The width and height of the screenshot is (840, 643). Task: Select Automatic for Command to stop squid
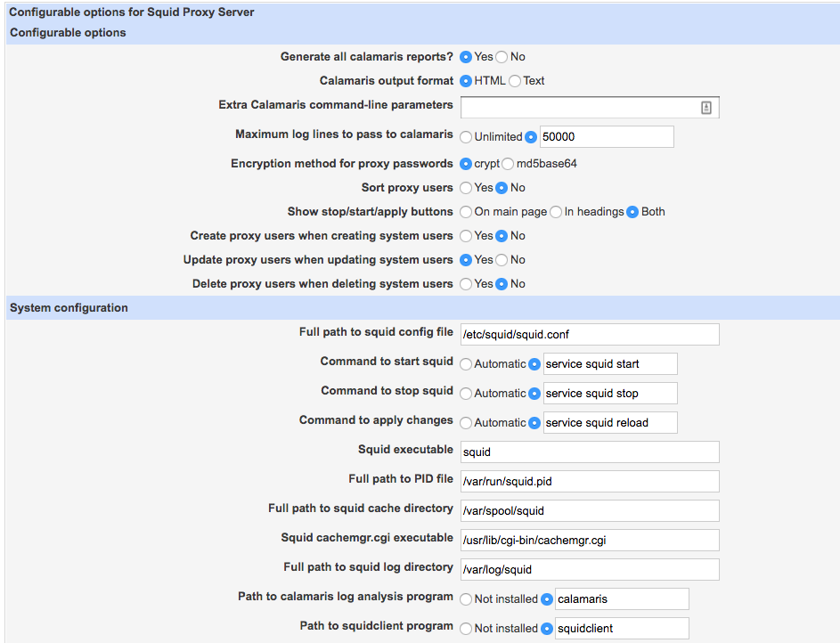[x=466, y=394]
